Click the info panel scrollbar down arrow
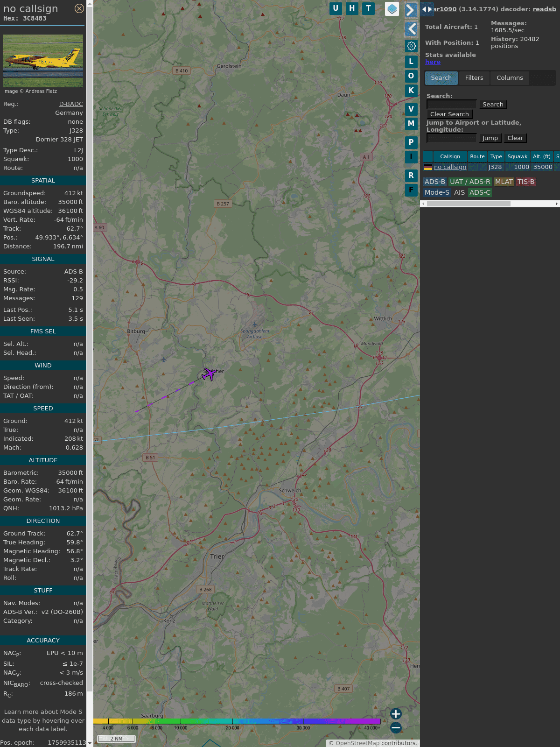 [x=90, y=743]
